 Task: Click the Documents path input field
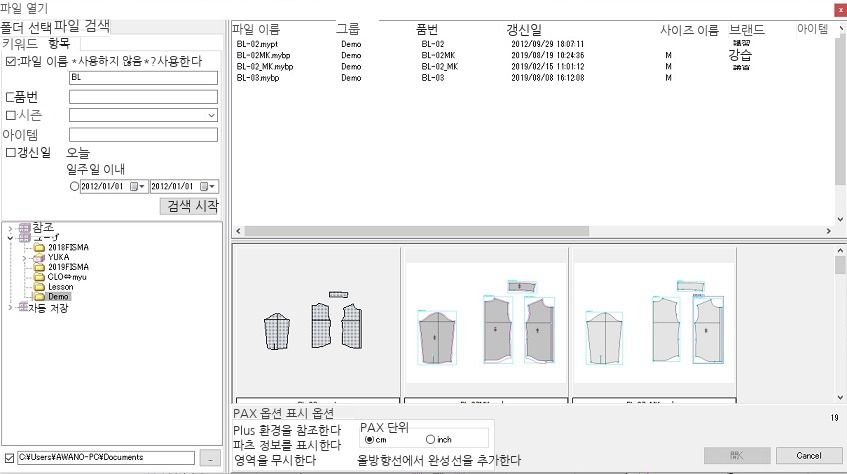click(x=106, y=458)
